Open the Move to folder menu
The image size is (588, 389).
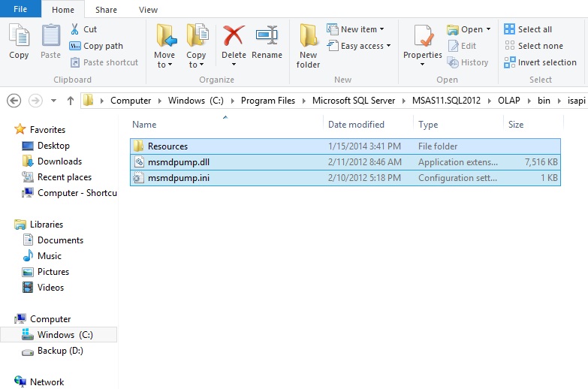click(x=164, y=46)
